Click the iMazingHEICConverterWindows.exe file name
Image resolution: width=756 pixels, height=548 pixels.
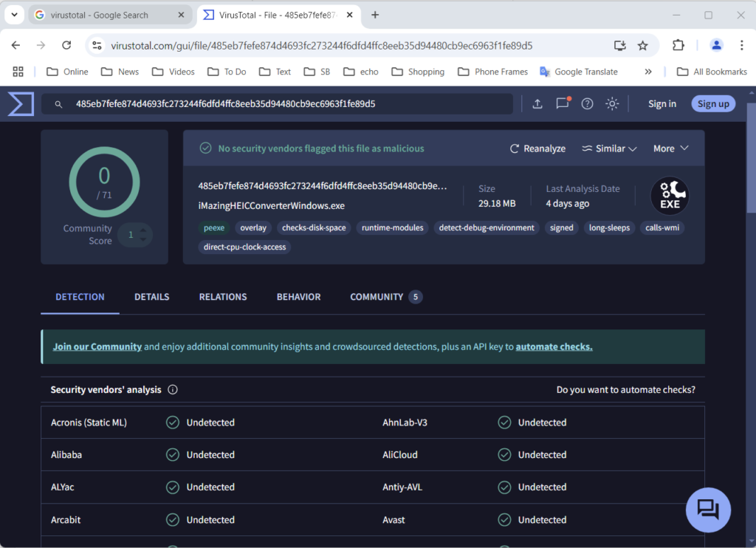tap(272, 205)
